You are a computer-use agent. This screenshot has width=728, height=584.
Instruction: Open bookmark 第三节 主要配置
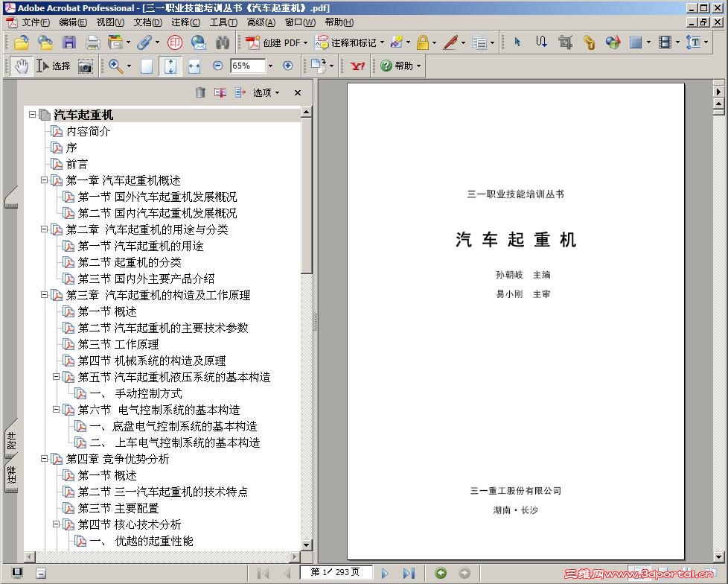point(118,508)
